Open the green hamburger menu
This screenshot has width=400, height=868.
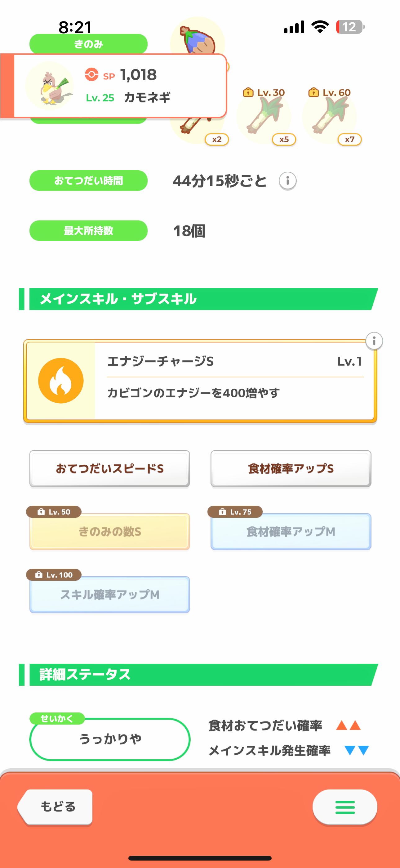[x=345, y=807]
